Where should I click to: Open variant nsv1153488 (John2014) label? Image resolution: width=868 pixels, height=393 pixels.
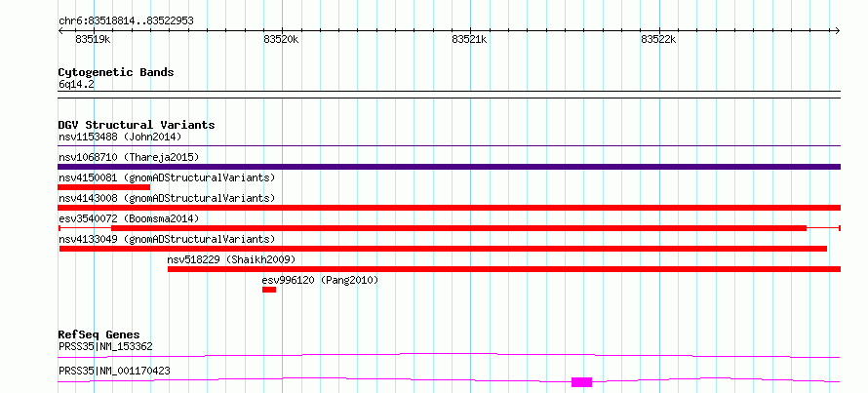(120, 137)
